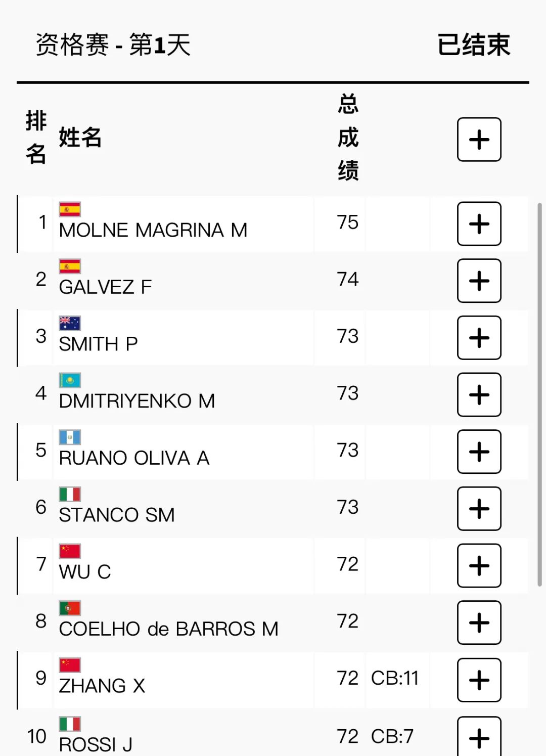Click China flag above WU C
This screenshot has height=756, width=546.
tap(70, 551)
